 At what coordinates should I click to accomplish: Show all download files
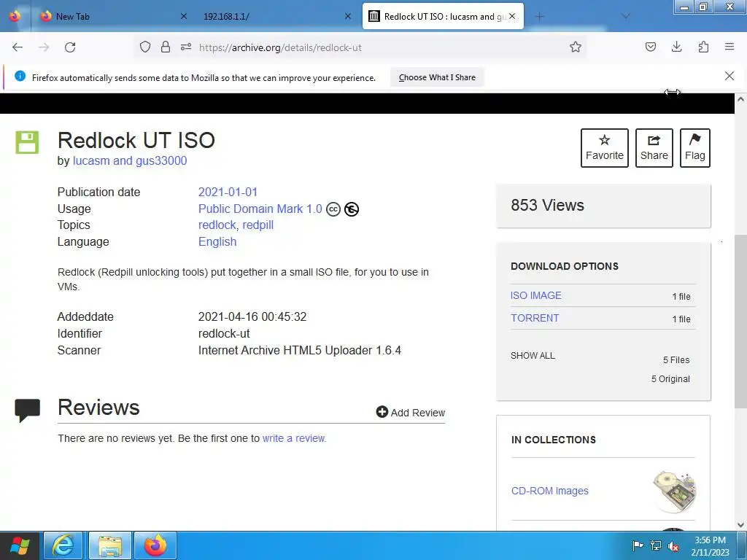(533, 356)
